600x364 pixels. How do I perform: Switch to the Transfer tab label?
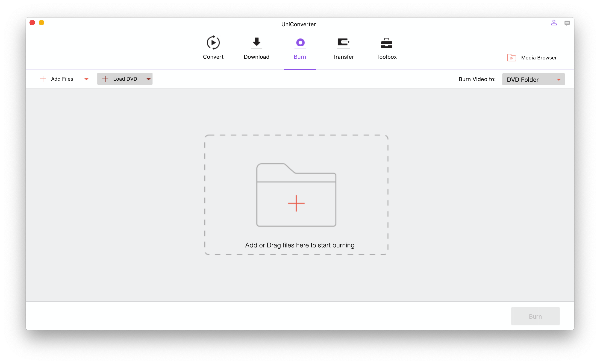[x=343, y=57]
